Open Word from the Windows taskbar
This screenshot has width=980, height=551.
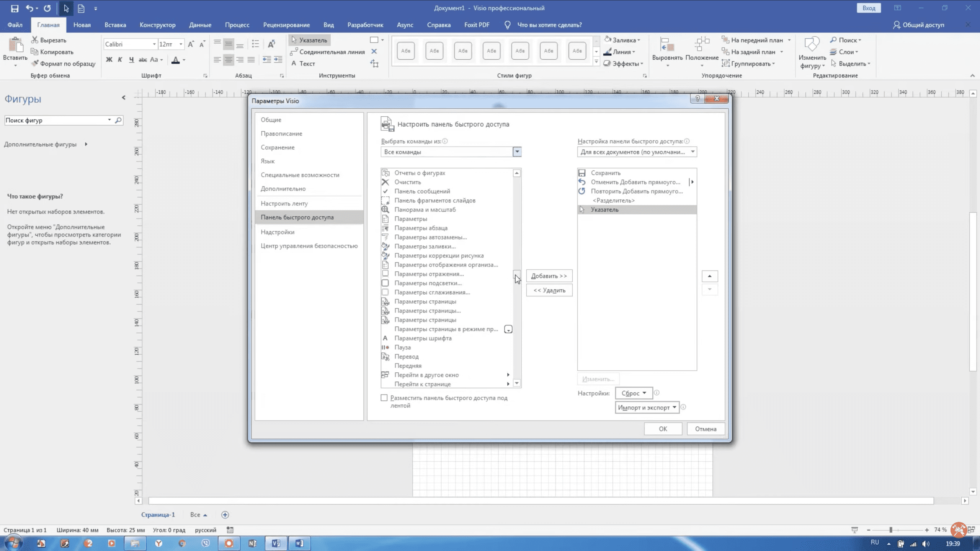click(x=299, y=543)
